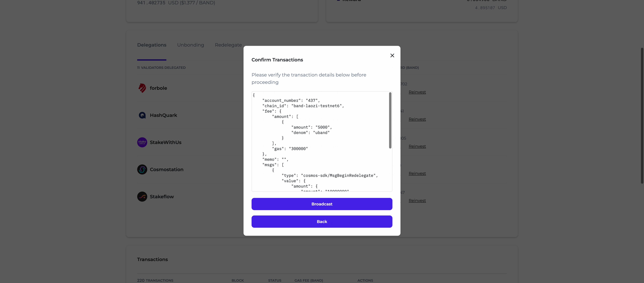Click the HashQuark validator logo
644x283 pixels.
coord(142,115)
